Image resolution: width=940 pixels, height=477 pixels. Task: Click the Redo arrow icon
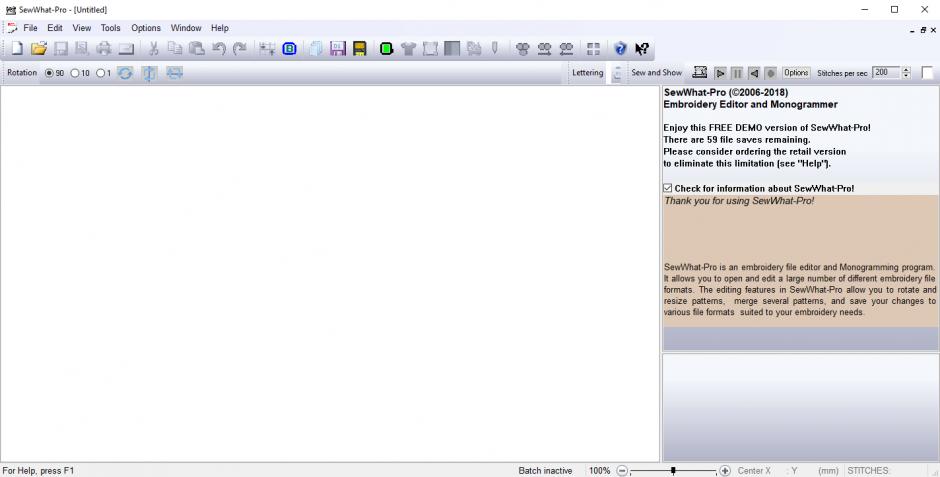click(x=240, y=49)
